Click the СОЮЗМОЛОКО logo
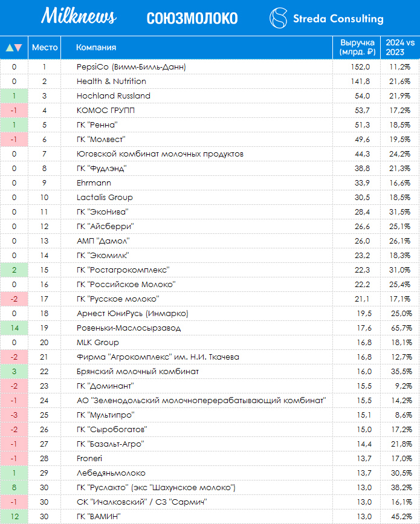 click(192, 18)
